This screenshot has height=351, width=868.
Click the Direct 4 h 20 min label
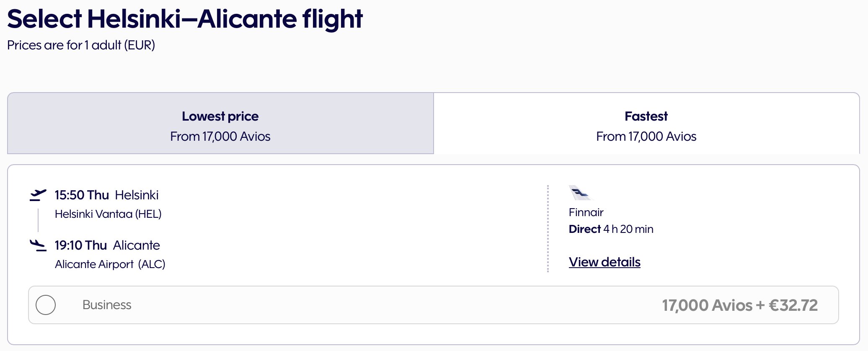pyautogui.click(x=611, y=229)
